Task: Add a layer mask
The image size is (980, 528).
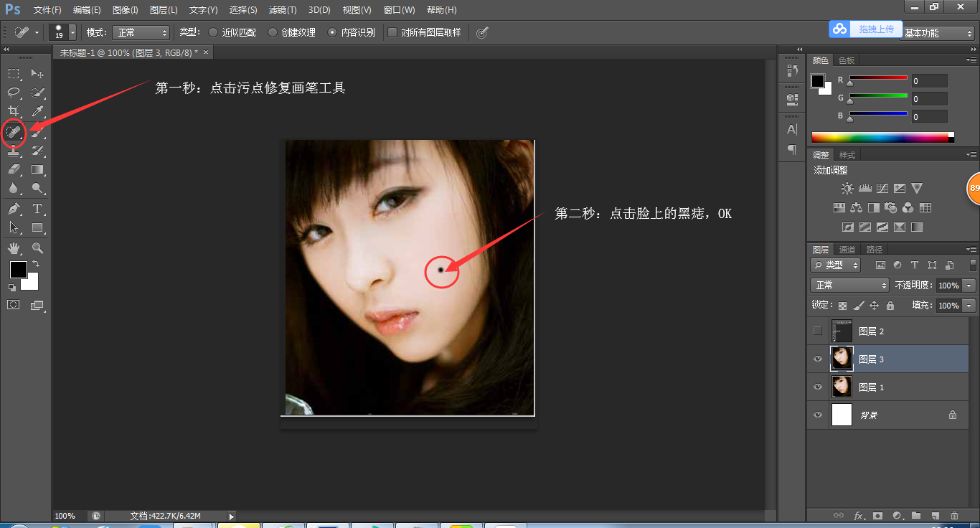Action: pos(877,515)
